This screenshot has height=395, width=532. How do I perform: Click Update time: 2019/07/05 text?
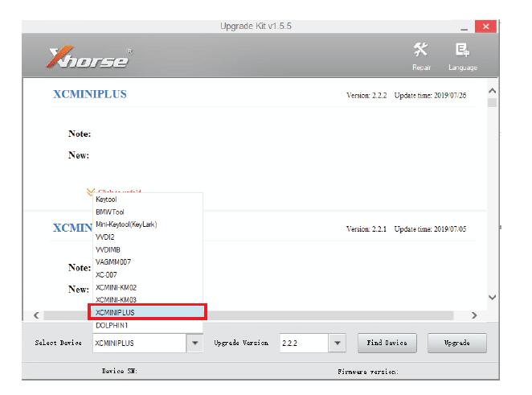coord(430,229)
